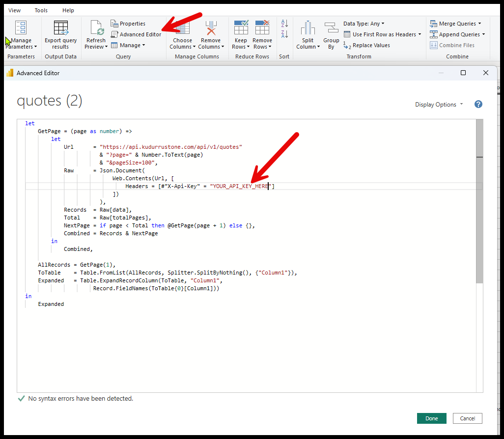The image size is (504, 439).
Task: Click the Export query results icon
Action: pyautogui.click(x=61, y=28)
